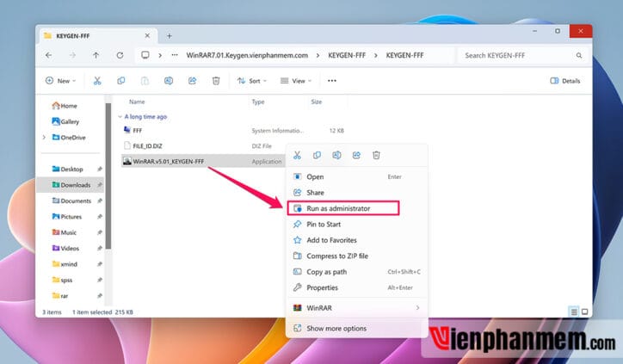Sort by the Size column header
This screenshot has width=623, height=364.
coord(317,102)
